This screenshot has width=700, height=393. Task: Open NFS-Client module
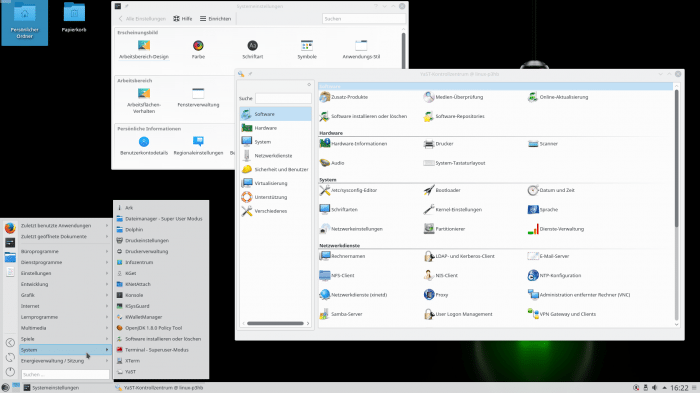pos(337,276)
